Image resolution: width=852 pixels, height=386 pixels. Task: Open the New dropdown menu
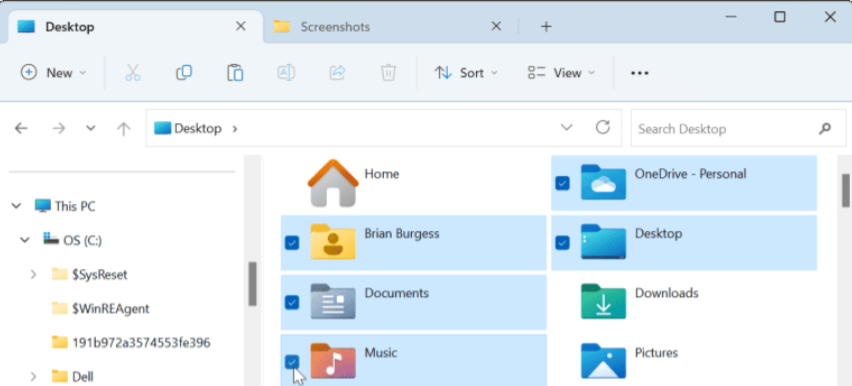pos(53,73)
